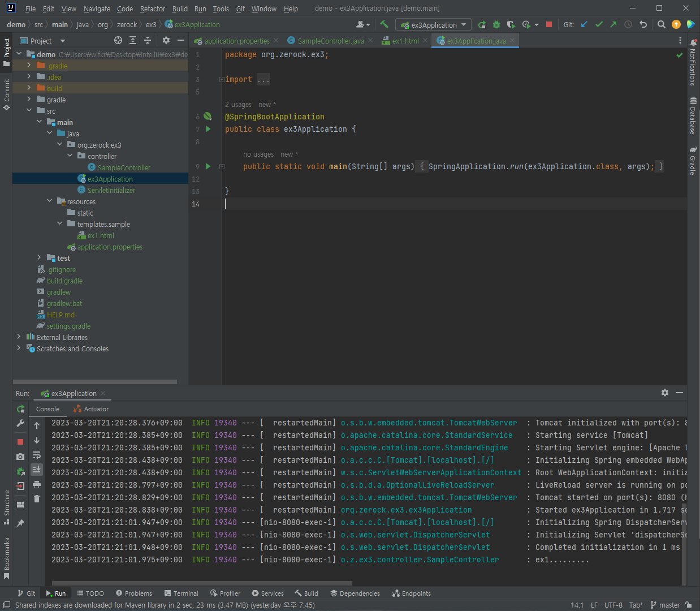This screenshot has height=611, width=700.
Task: Open Search Everywhere magnifier
Action: 661,24
